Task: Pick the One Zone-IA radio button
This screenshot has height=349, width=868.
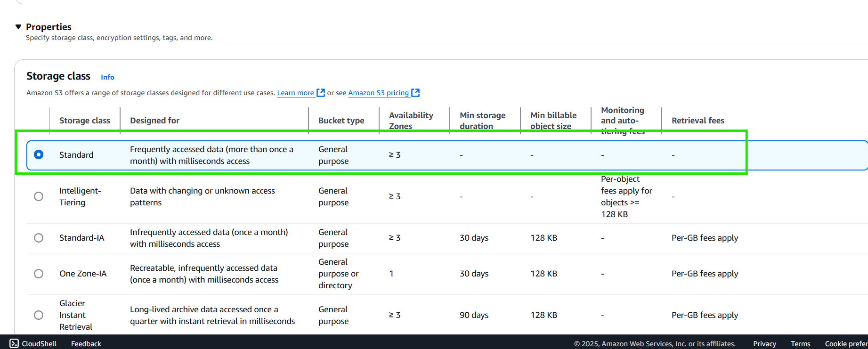Action: (x=39, y=274)
